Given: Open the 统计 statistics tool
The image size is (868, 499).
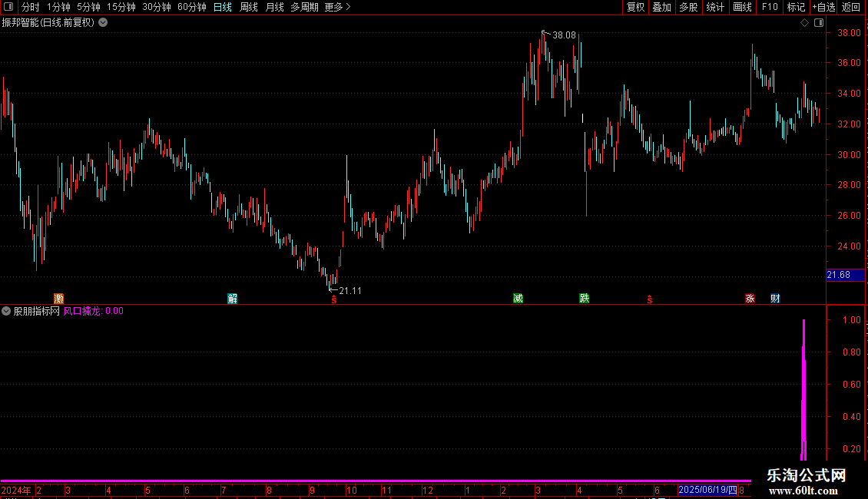Looking at the screenshot, I should click(715, 7).
